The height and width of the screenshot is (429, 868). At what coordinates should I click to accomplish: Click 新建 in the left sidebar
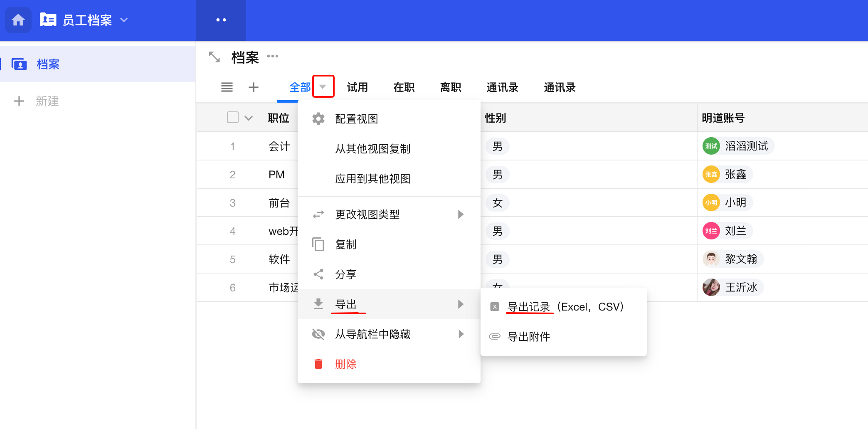pyautogui.click(x=47, y=101)
